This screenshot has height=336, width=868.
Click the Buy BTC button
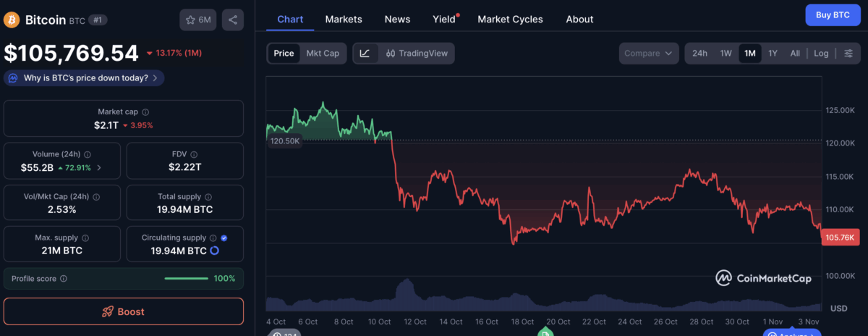[x=833, y=14]
